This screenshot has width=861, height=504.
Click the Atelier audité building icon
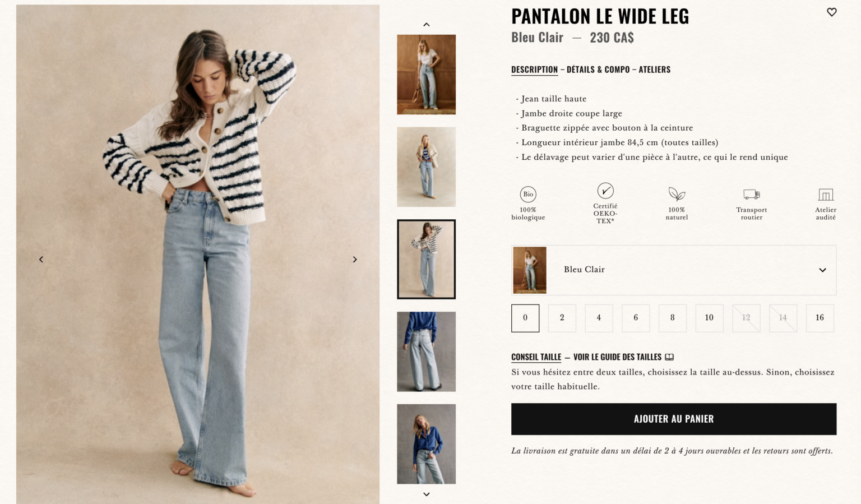point(826,195)
